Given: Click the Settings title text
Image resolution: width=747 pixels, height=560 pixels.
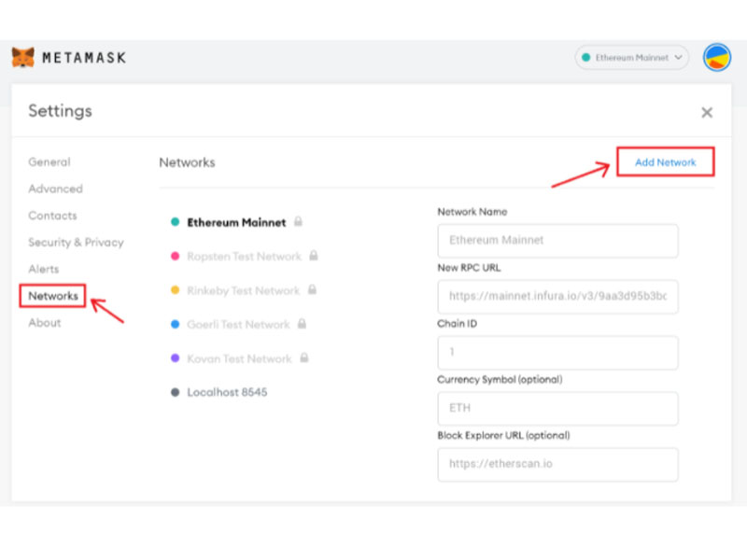Looking at the screenshot, I should (x=60, y=111).
